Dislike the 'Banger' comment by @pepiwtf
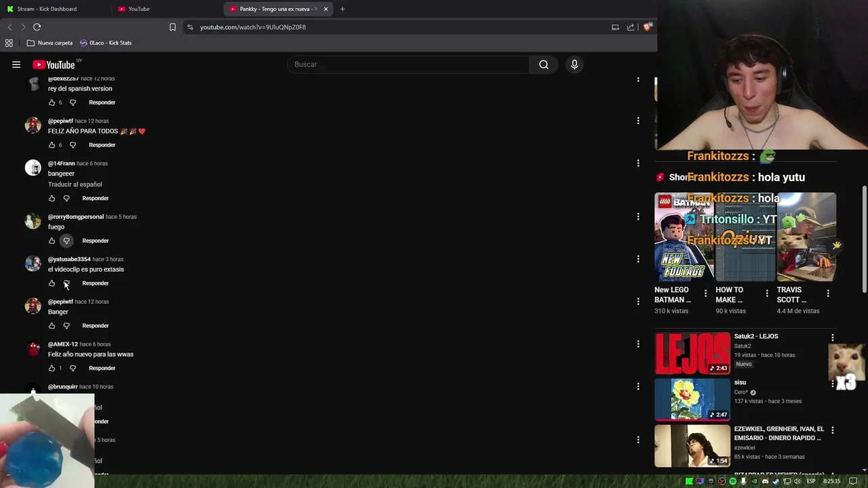 coord(66,326)
